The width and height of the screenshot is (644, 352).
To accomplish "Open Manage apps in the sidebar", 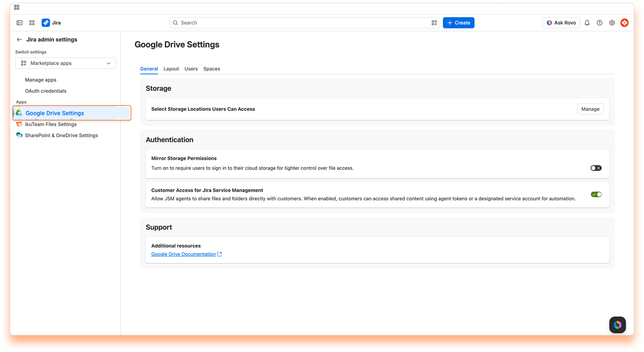I will (41, 80).
